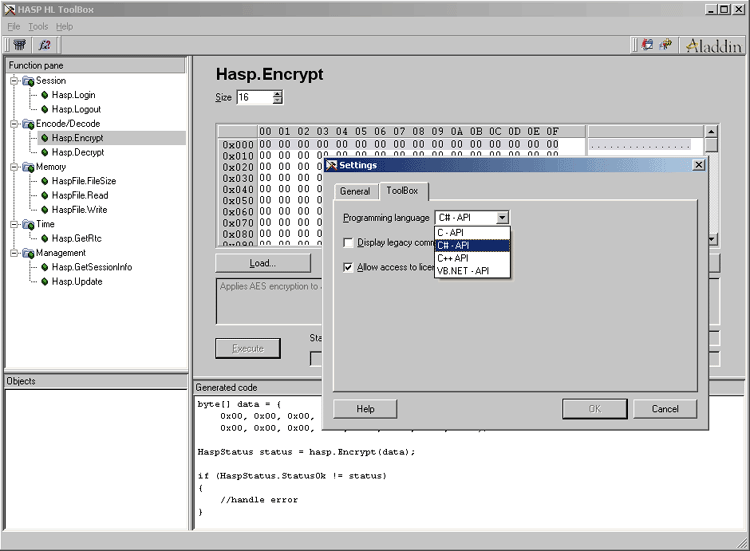Click the HASP HL ToolBox title bar icon

tap(10, 9)
